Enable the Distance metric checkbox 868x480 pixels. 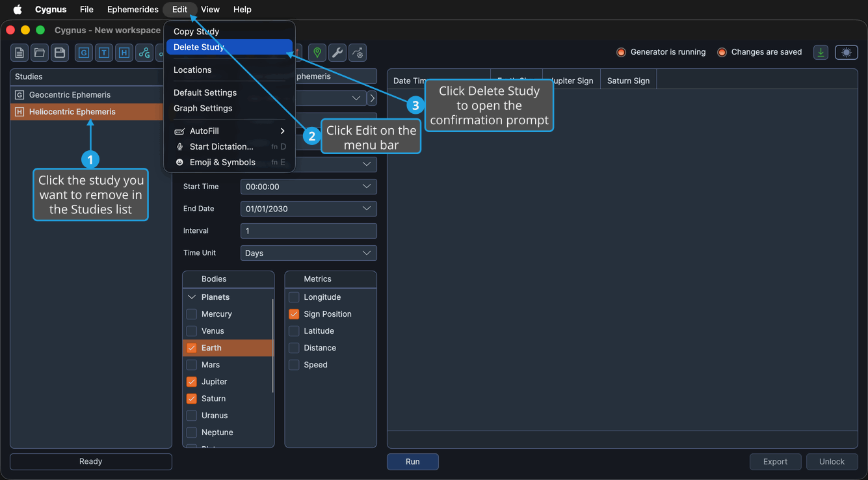click(x=294, y=348)
